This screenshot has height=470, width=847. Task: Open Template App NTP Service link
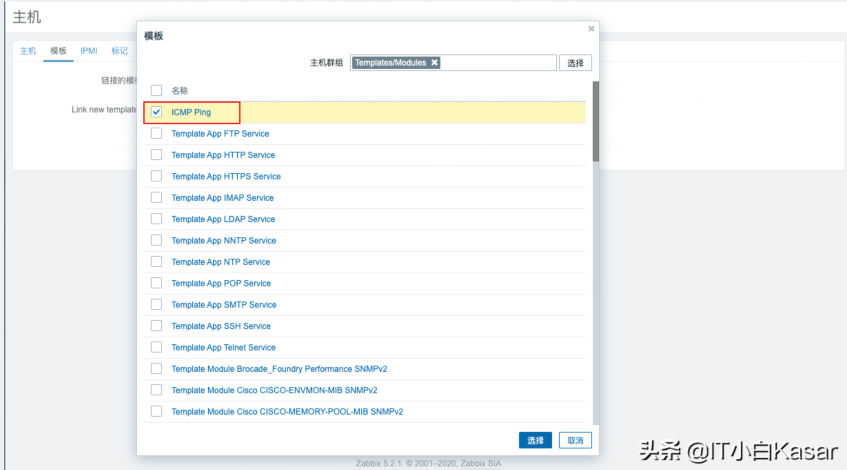[x=220, y=261]
